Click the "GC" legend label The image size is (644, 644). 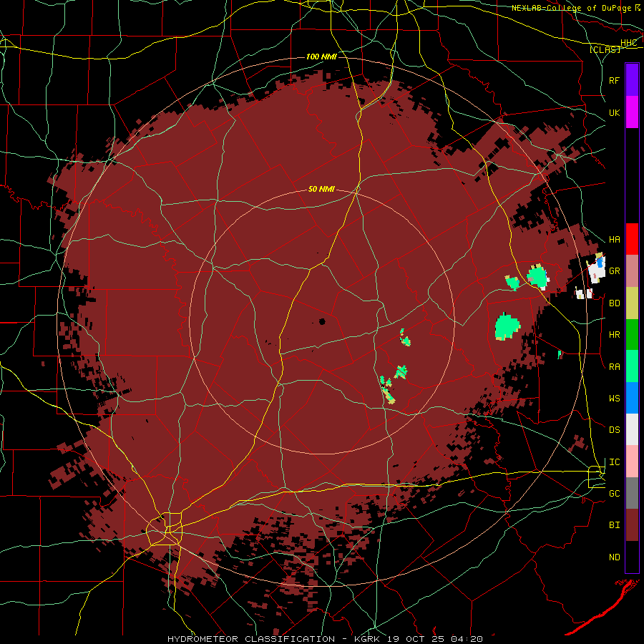(614, 494)
